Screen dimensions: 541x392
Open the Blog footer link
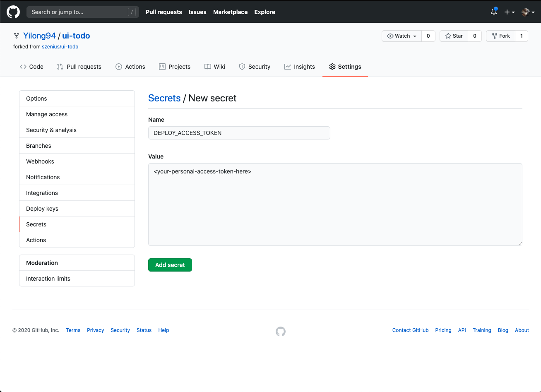[x=503, y=330]
